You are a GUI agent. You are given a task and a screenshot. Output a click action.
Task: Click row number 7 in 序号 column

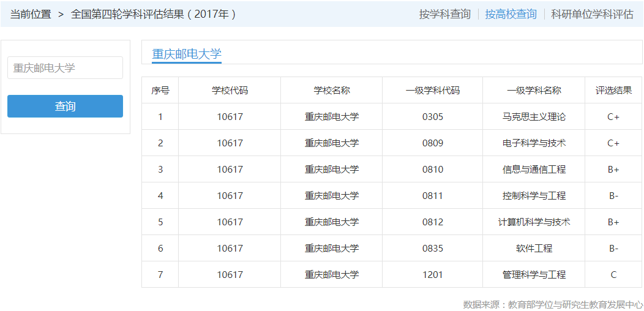160,274
